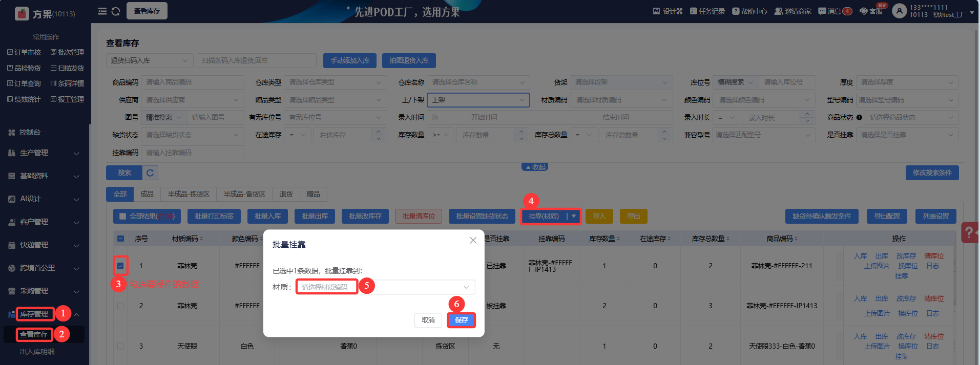Screen dimensions: 980x365
Task: Toggle the 全部结果 checkbox
Action: point(122,216)
